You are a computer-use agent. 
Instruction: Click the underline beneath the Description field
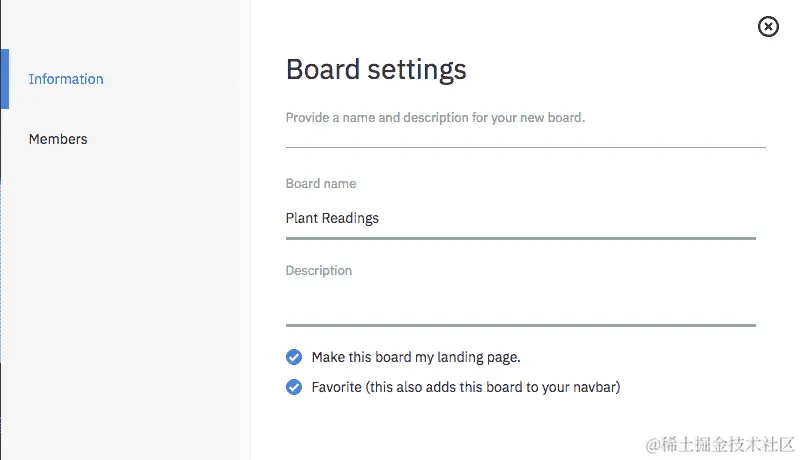520,324
